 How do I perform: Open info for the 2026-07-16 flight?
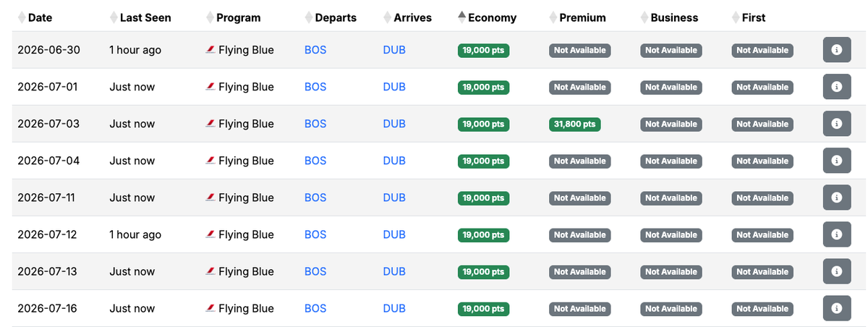[x=837, y=308]
